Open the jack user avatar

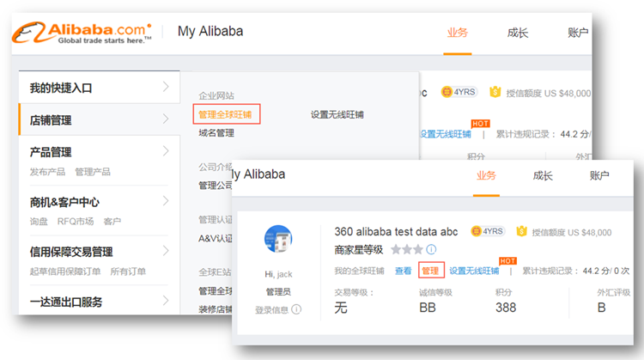(278, 239)
